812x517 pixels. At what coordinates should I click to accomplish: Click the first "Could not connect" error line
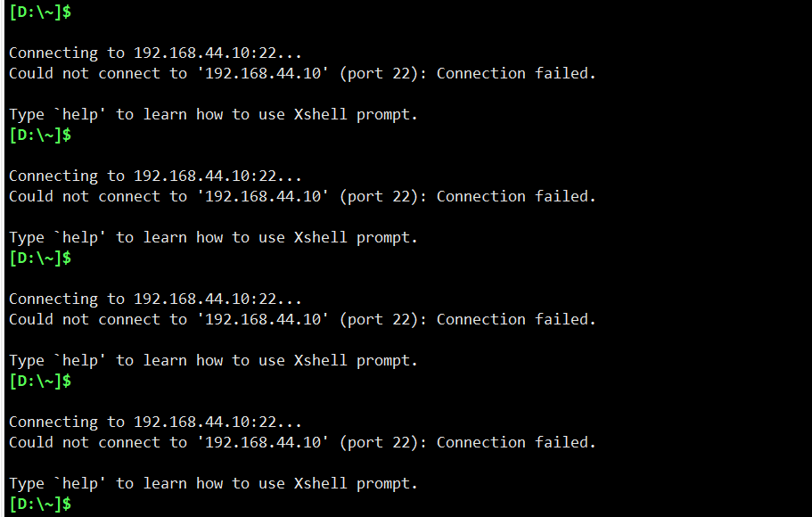302,73
